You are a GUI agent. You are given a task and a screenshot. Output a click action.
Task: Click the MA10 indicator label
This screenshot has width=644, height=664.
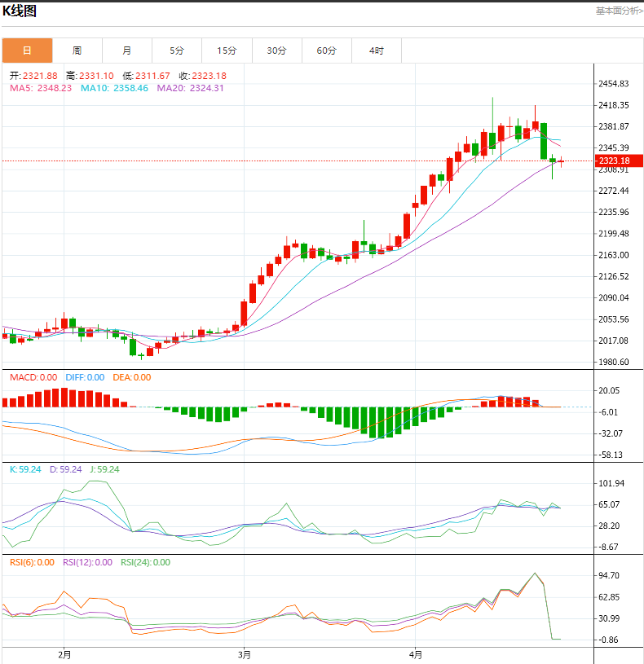114,88
